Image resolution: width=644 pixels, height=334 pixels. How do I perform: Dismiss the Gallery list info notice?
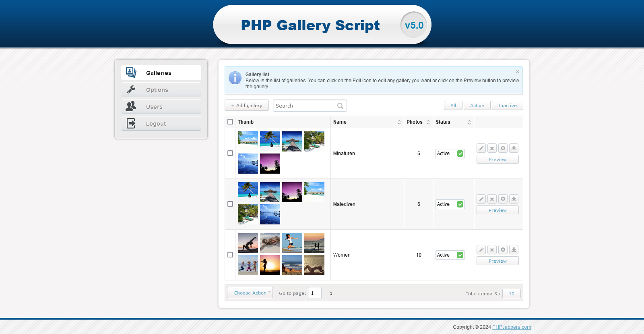coord(518,72)
